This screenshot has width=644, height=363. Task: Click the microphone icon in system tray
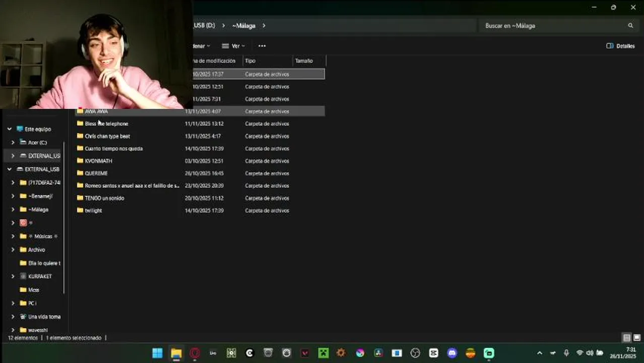click(566, 353)
